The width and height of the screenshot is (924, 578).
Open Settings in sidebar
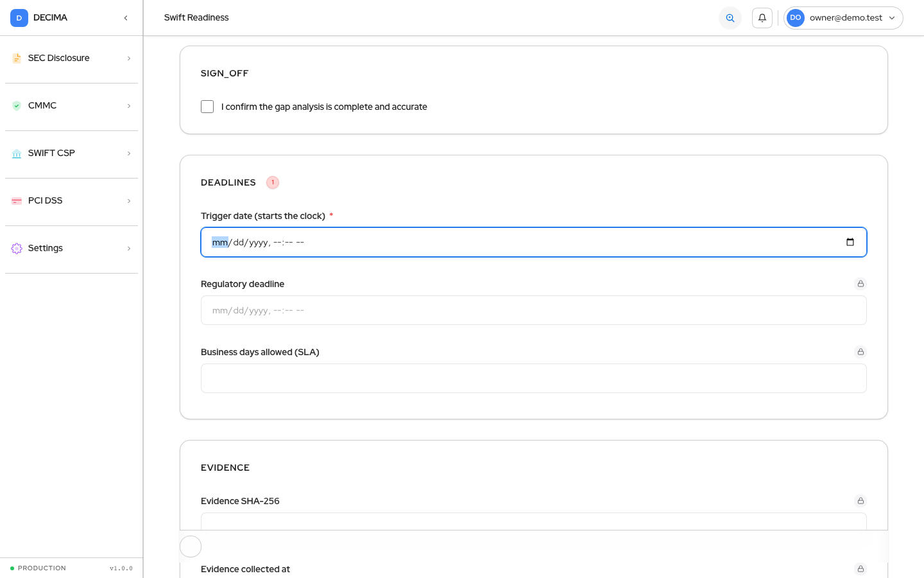pos(72,249)
